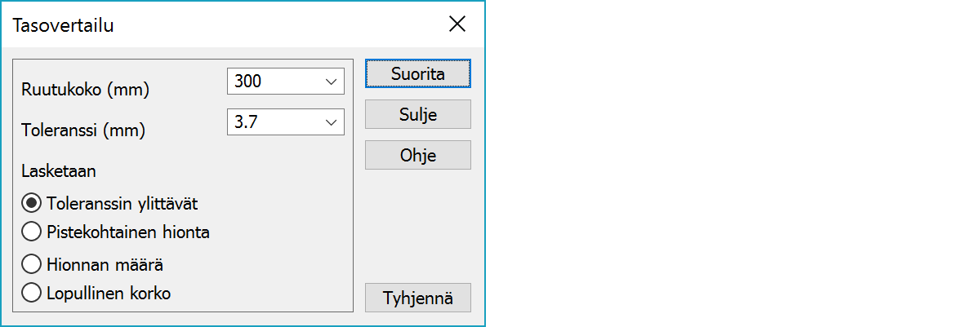The width and height of the screenshot is (980, 327).
Task: Click the Suorita button
Action: [417, 73]
